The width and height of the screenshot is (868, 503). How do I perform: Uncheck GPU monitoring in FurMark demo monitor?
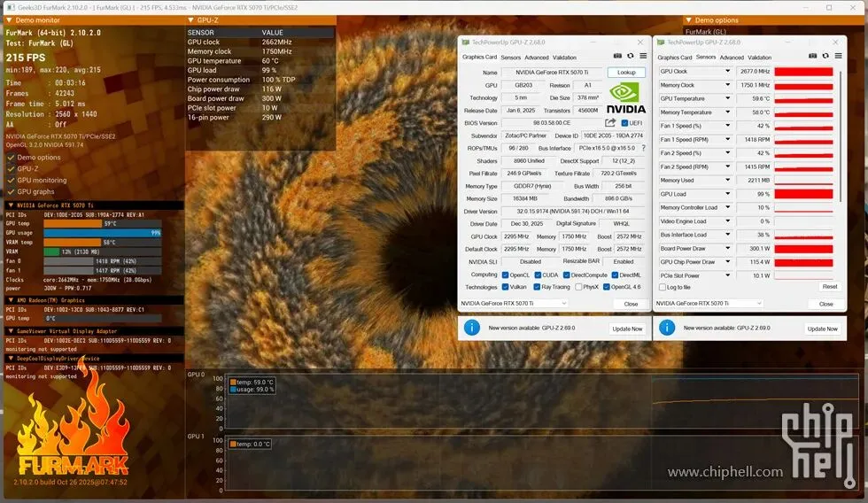click(x=11, y=180)
